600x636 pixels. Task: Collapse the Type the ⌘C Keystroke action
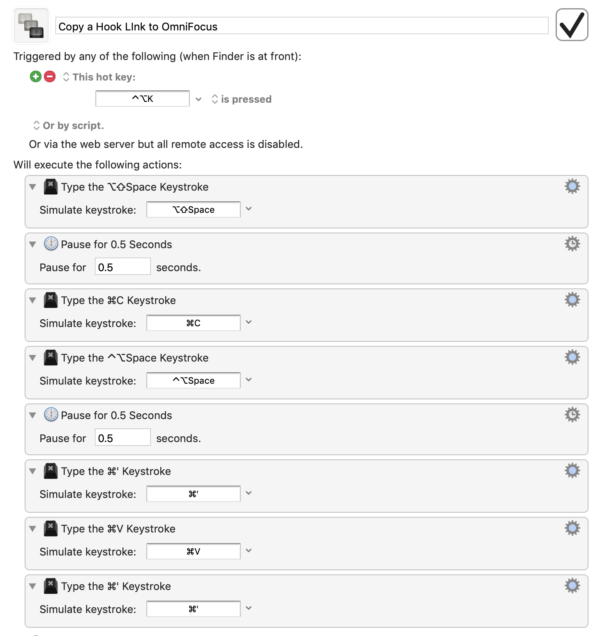point(32,300)
